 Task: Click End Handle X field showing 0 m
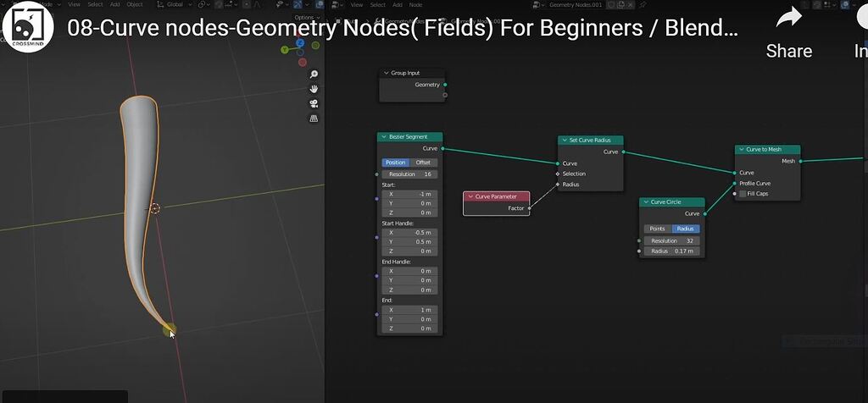(409, 272)
